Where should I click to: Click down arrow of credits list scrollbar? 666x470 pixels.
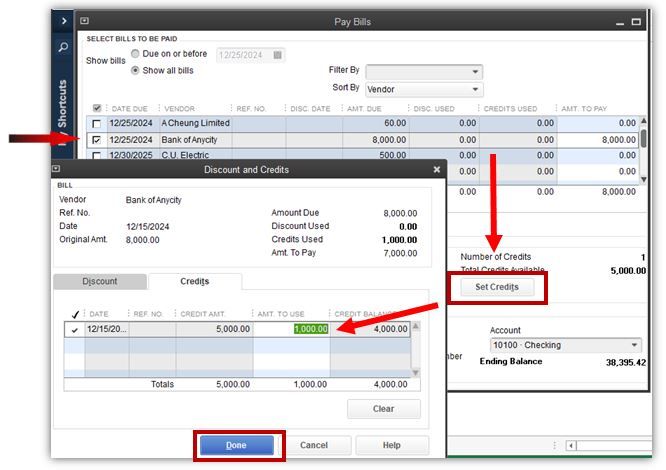416,372
